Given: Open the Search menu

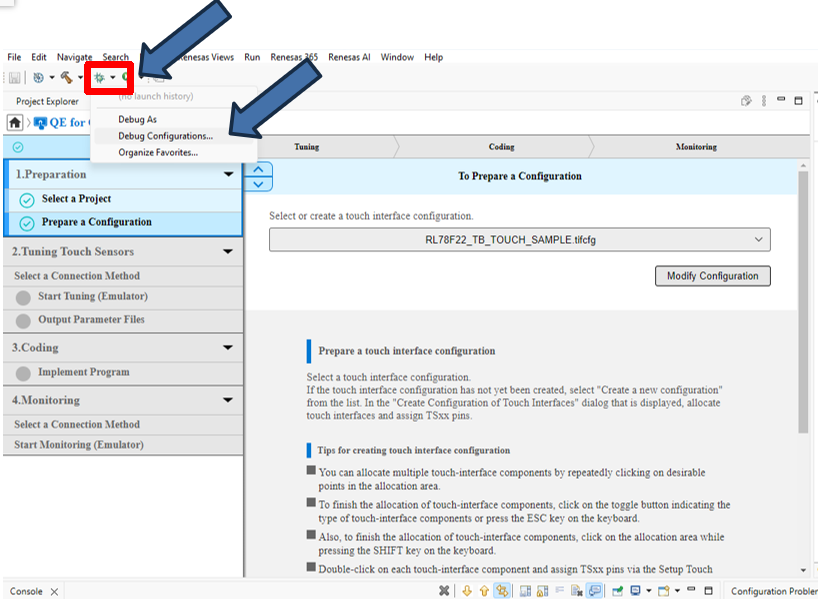Looking at the screenshot, I should [x=115, y=57].
